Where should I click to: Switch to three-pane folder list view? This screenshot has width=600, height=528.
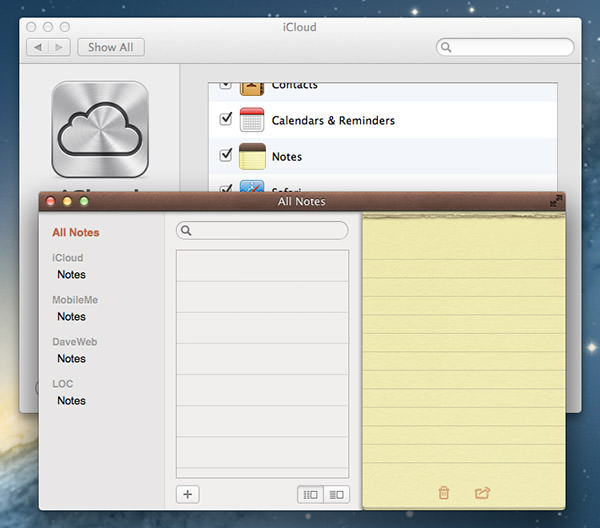click(x=310, y=495)
